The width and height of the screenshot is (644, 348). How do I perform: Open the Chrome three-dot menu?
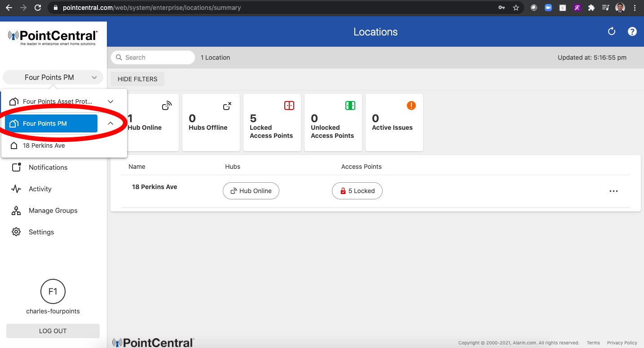click(x=635, y=8)
